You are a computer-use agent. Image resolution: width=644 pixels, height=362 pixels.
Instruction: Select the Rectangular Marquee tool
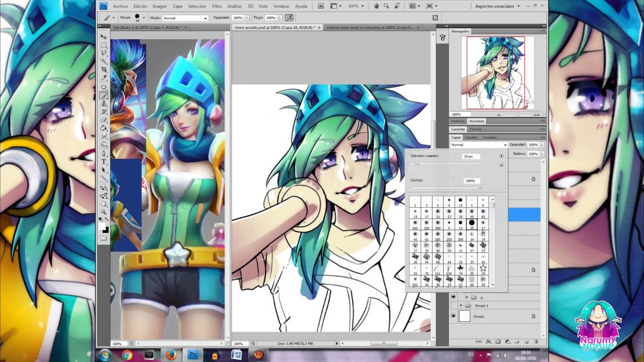click(x=104, y=45)
